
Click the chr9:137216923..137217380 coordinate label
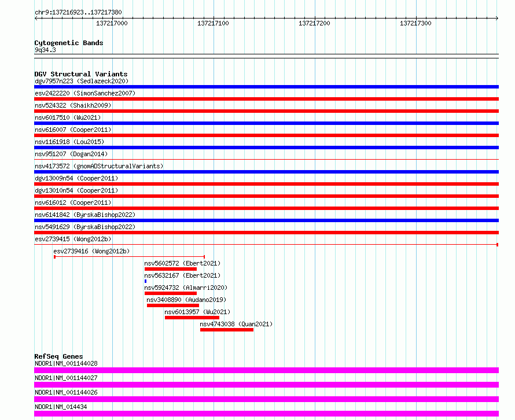[78, 12]
